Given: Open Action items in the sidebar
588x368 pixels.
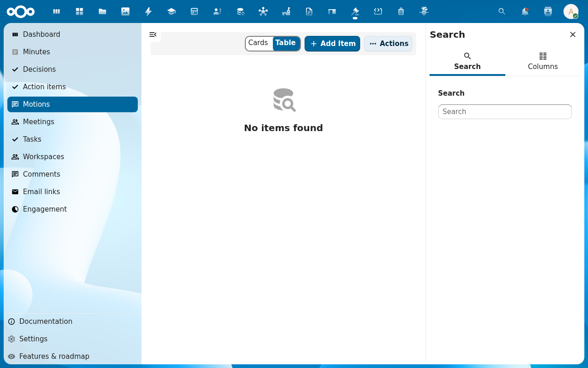Looking at the screenshot, I should [x=73, y=87].
